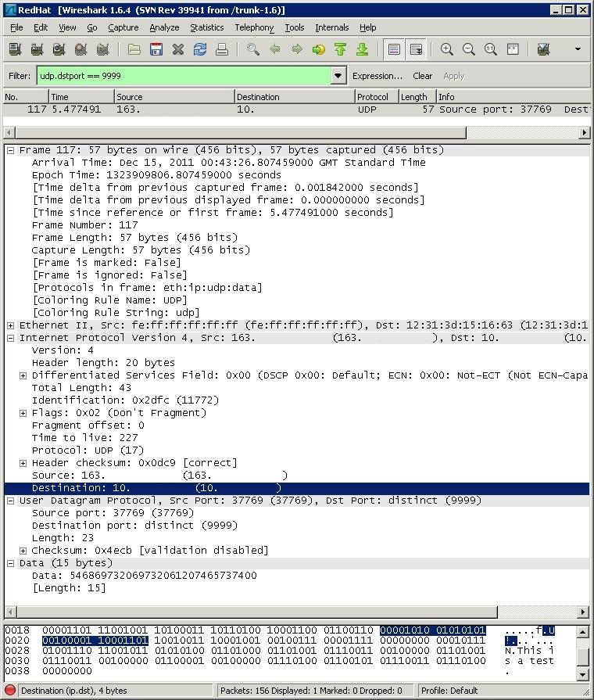Select packet 117 in packet list

click(297, 109)
